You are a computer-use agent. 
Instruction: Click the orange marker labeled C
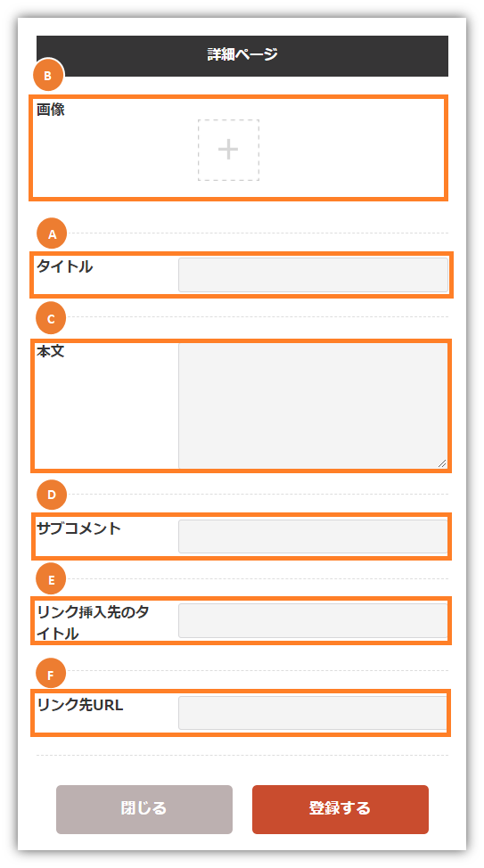51,318
